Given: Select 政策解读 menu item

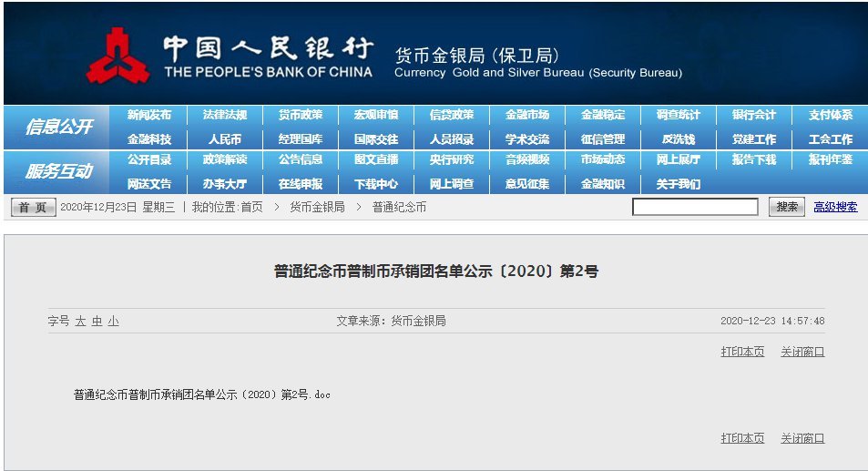Looking at the screenshot, I should (225, 159).
